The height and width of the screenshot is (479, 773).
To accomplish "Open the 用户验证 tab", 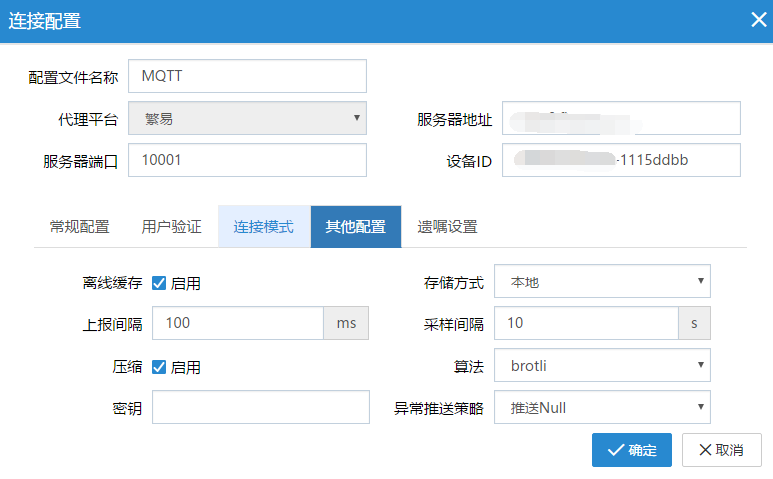I will [171, 226].
